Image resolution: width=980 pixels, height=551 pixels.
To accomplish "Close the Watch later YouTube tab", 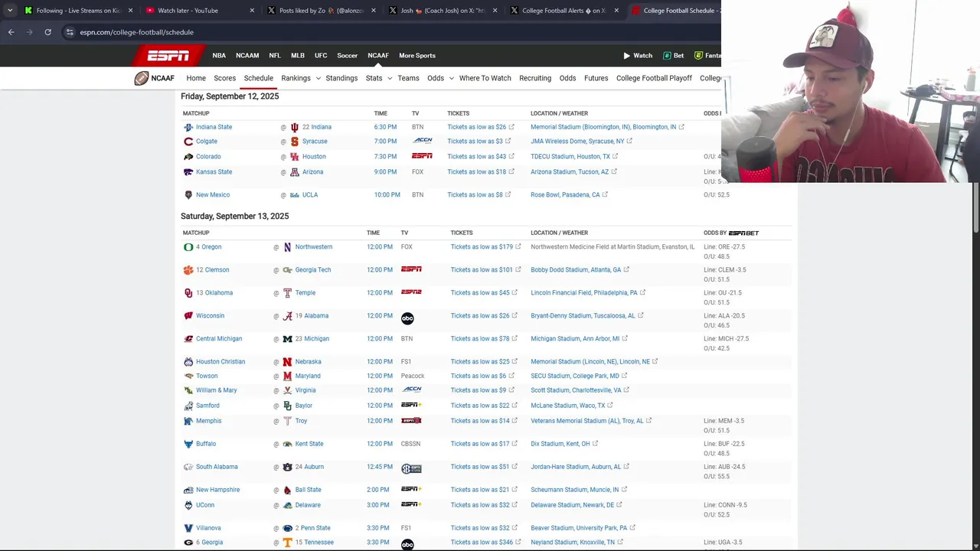I will point(252,11).
